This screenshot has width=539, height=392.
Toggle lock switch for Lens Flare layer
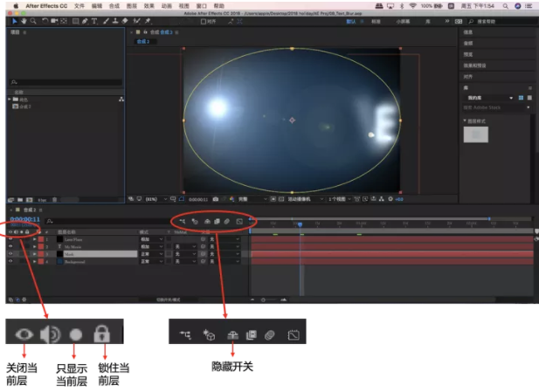[x=27, y=239]
